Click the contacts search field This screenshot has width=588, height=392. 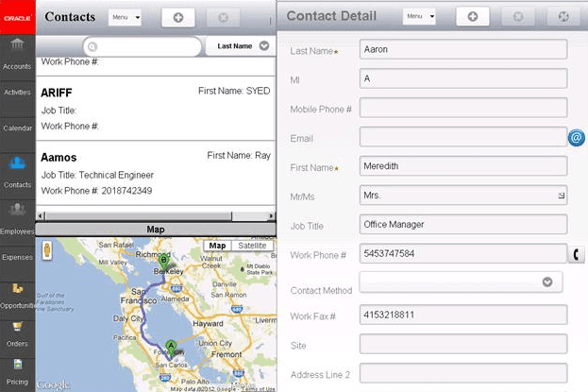pos(143,46)
